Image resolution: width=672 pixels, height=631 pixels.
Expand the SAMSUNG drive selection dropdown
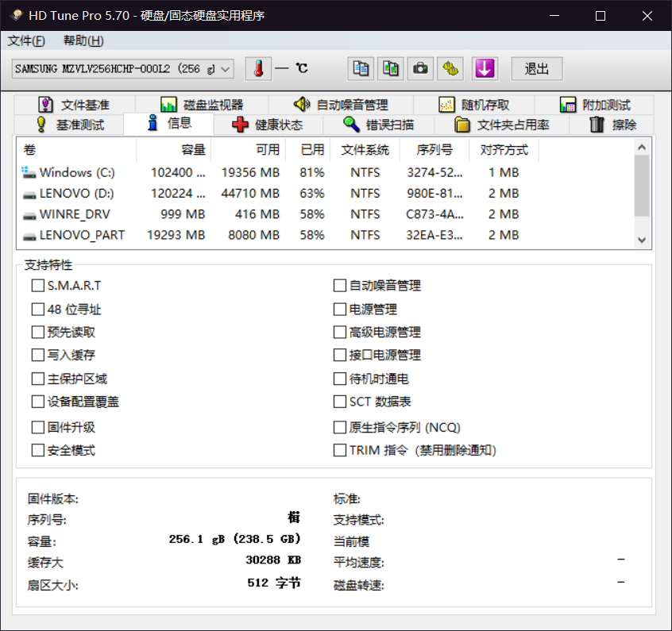[x=226, y=69]
